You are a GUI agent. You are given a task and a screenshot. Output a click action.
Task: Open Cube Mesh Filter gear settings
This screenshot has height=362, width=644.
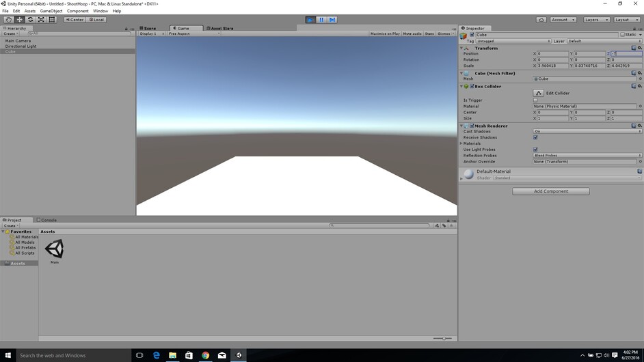tap(639, 73)
